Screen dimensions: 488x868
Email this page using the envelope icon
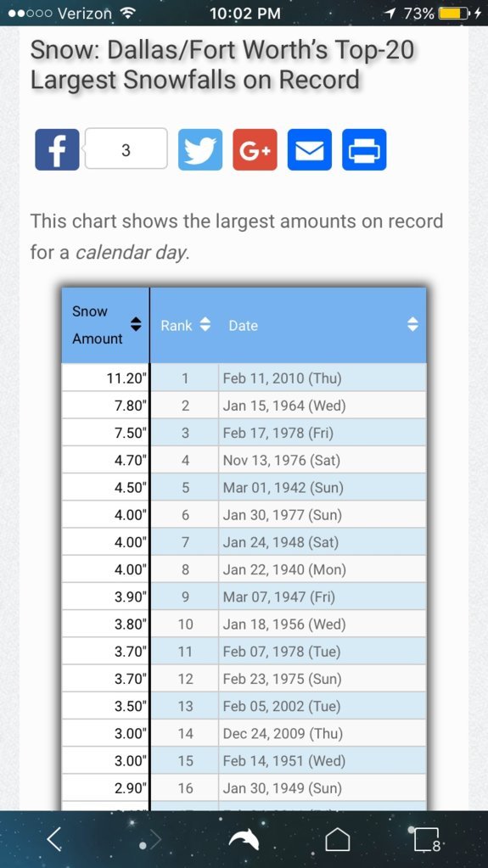[310, 149]
